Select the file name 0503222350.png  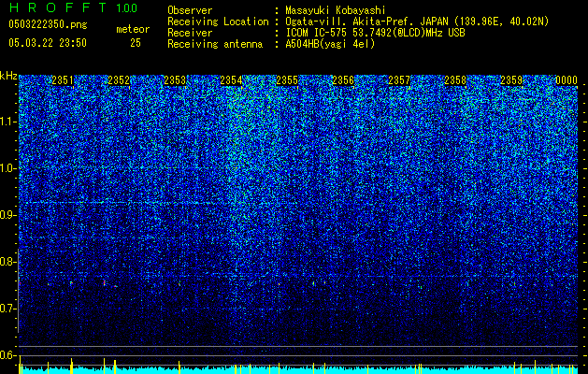point(48,25)
